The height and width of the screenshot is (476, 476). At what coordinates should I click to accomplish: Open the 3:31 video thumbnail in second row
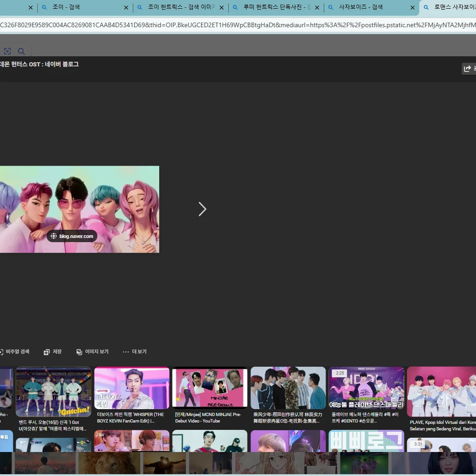[x=441, y=445]
